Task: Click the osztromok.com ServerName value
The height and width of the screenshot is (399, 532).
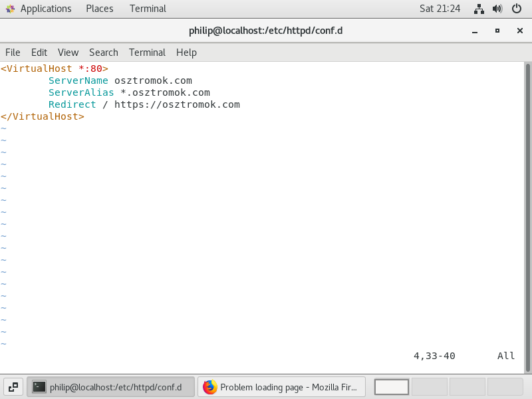Action: [x=153, y=80]
